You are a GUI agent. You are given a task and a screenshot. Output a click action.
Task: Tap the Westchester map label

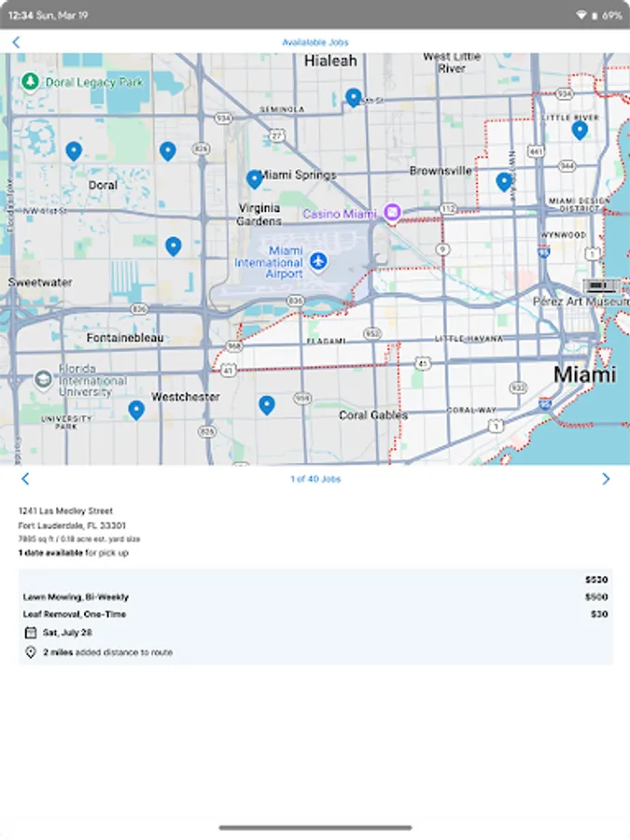pos(186,397)
